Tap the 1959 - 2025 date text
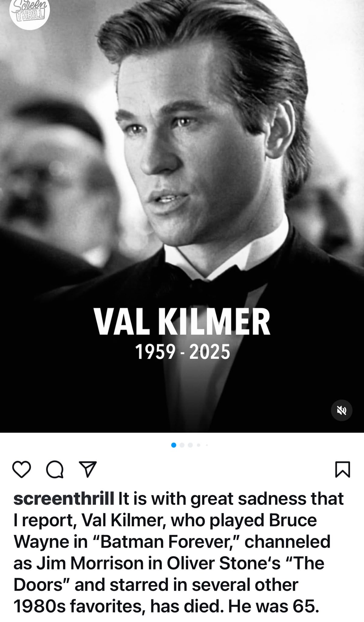This screenshot has height=622, width=364. (x=182, y=352)
